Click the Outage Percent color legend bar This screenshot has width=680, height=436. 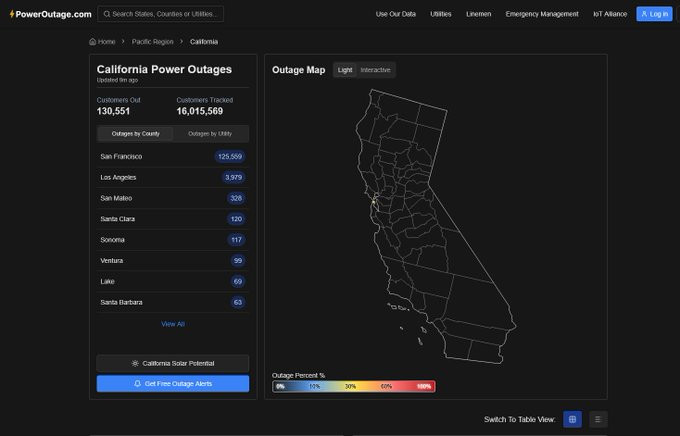(x=353, y=386)
